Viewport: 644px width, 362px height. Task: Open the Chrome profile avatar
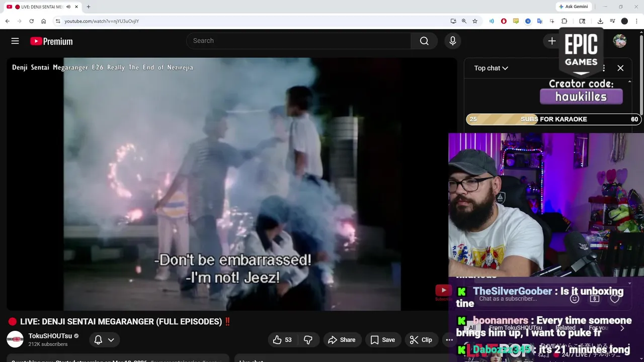point(624,21)
